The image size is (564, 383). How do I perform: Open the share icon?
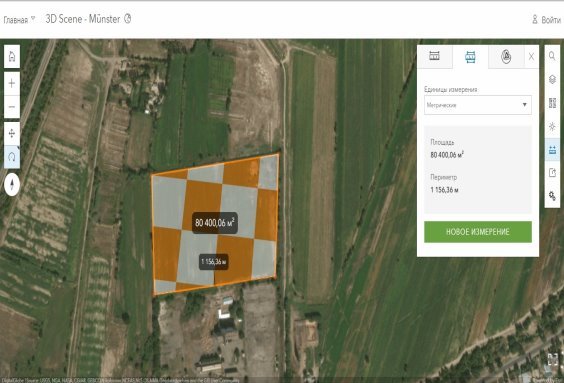(x=552, y=173)
